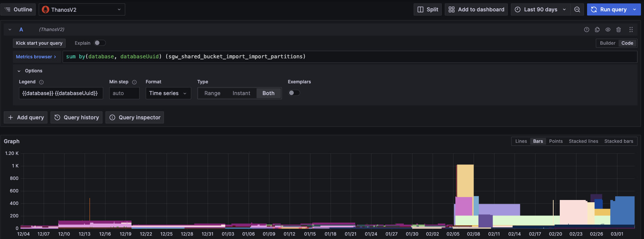The height and width of the screenshot is (239, 644).
Task: Open the Last 90 days time picker
Action: coord(540,9)
